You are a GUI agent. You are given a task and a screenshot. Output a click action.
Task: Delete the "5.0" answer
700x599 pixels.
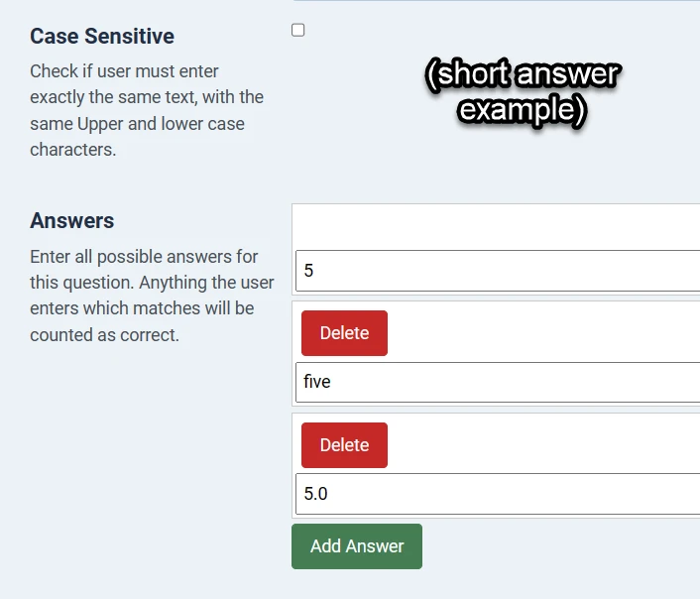(x=344, y=445)
